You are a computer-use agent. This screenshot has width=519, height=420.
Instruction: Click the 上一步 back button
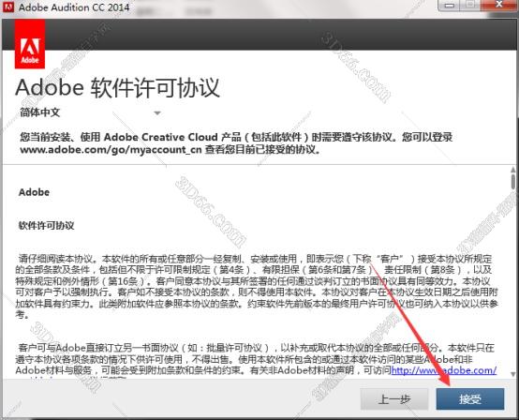[394, 399]
